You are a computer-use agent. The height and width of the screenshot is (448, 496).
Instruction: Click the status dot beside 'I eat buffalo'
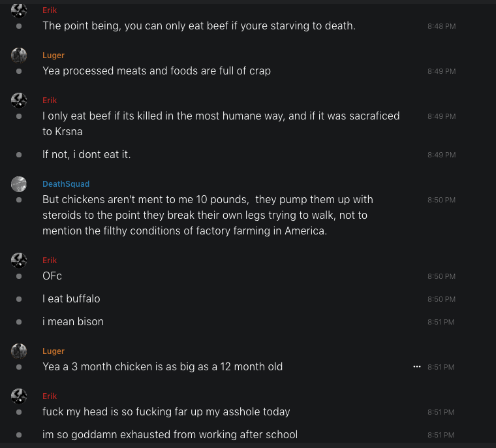(x=19, y=299)
